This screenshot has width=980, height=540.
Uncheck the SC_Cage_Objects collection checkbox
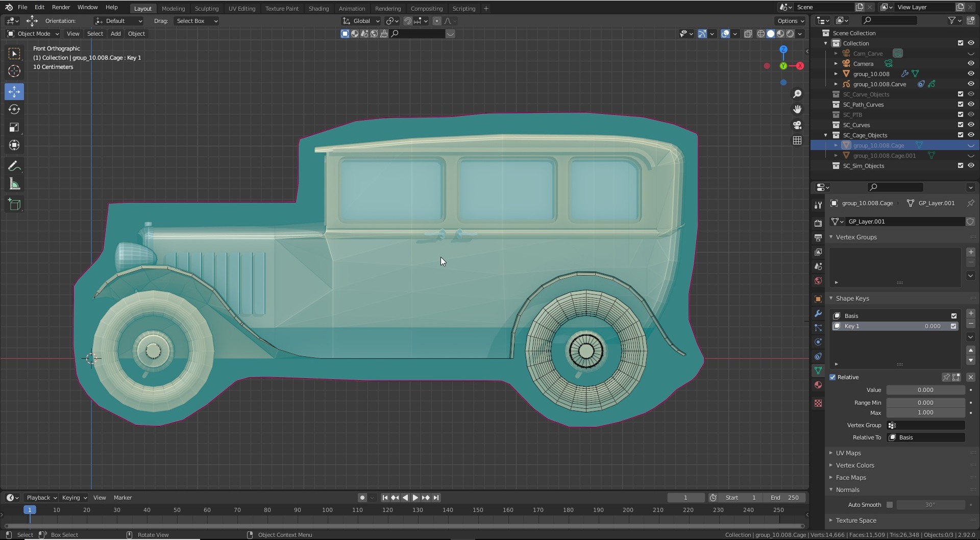961,135
